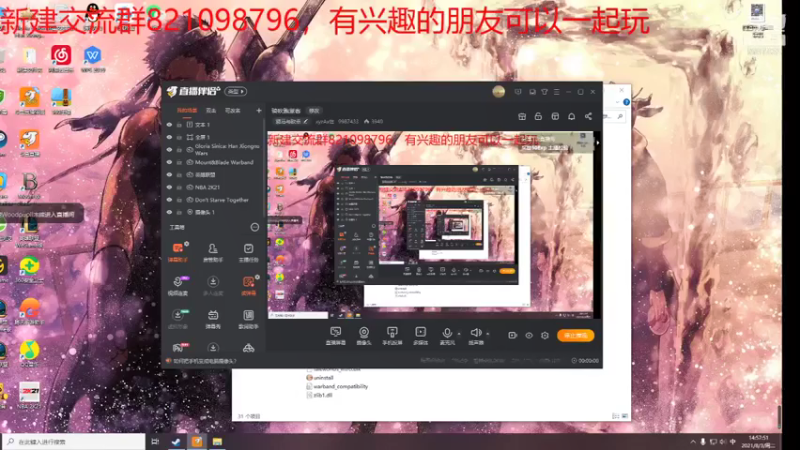Click the padlock icon above the preview

click(x=538, y=116)
